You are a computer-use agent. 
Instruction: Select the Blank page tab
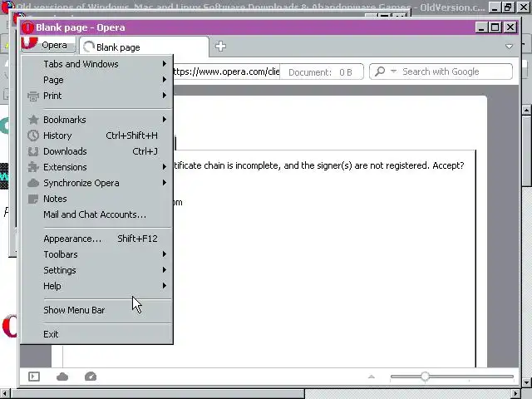point(144,47)
